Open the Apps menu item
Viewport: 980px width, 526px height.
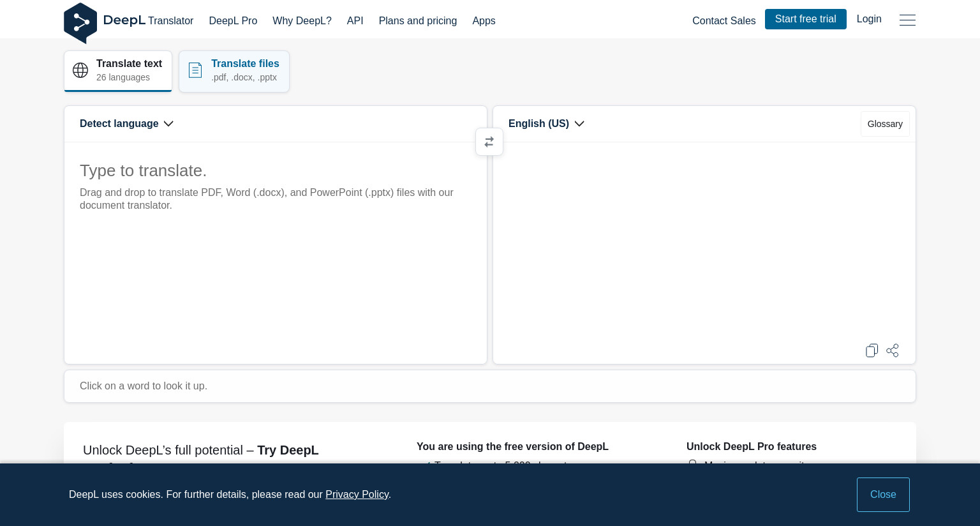[x=484, y=21]
